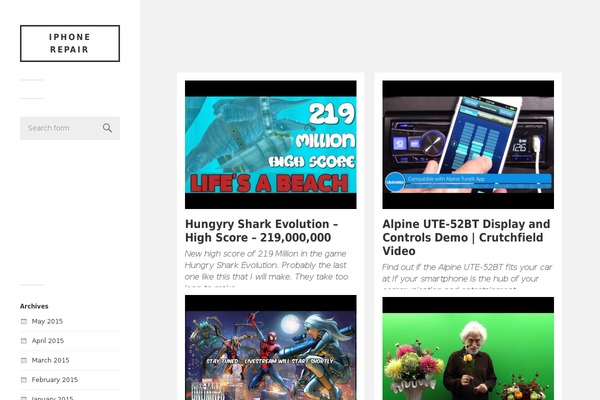Open Alpine car stereo video thumbnail
600x400 pixels.
click(468, 145)
